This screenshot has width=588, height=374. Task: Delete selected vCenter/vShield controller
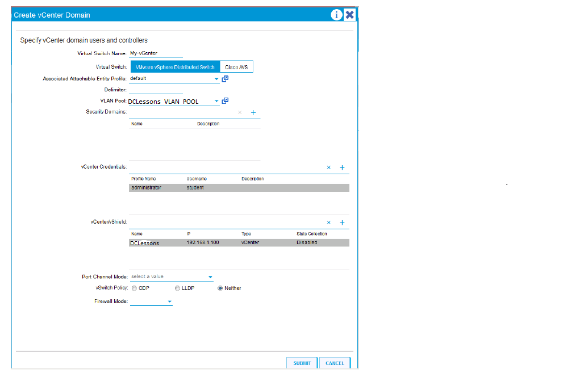tap(328, 222)
